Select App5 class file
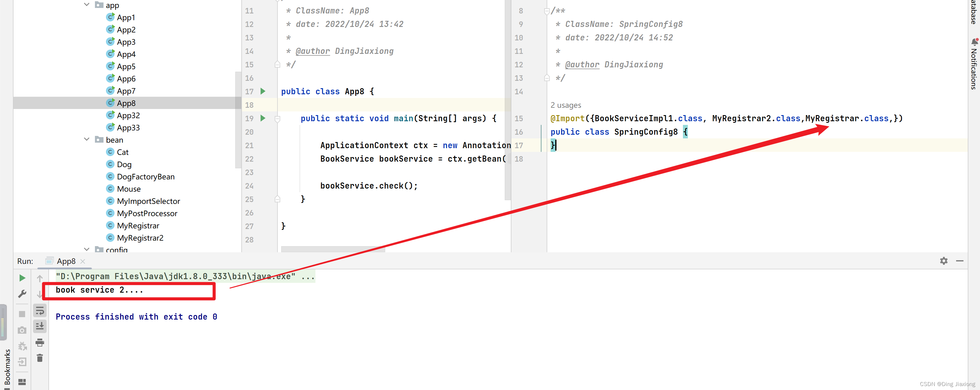This screenshot has height=390, width=980. point(126,66)
